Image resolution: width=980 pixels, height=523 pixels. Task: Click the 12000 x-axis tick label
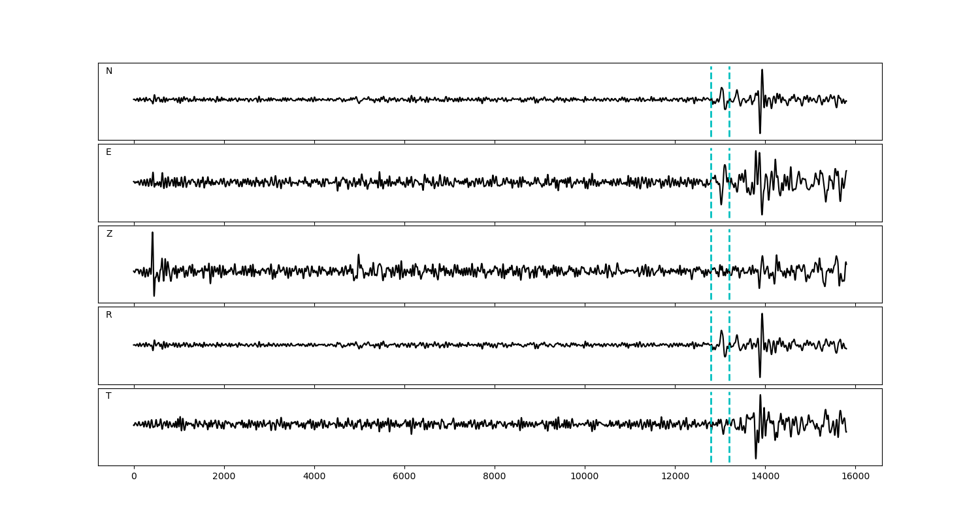coord(675,477)
